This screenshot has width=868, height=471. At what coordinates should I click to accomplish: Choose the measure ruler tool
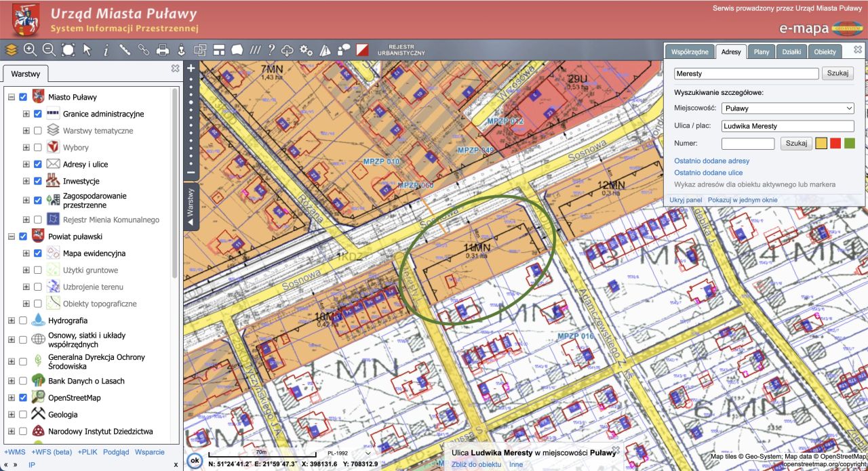click(125, 49)
